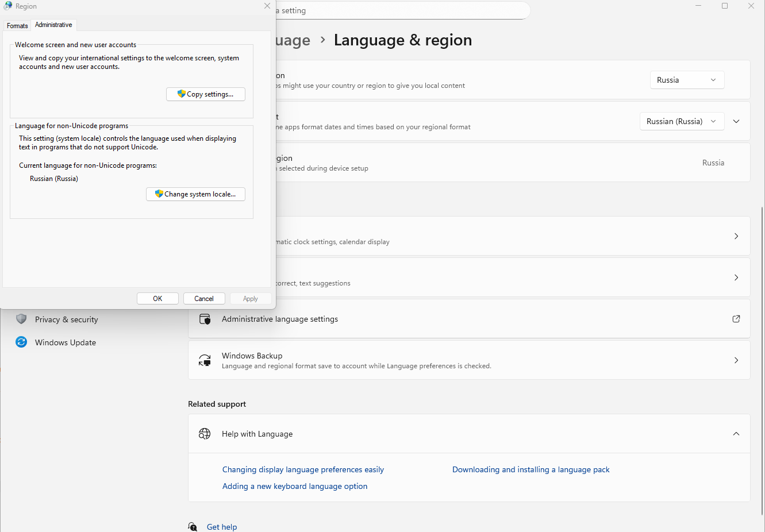Click the Privacy & security shield icon
This screenshot has height=532, width=765.
21,319
